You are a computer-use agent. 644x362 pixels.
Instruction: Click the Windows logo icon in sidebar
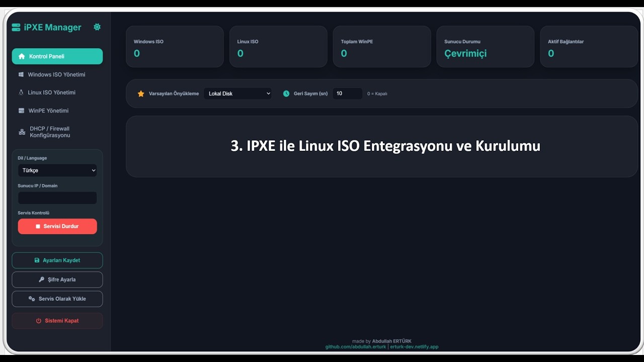[21, 74]
